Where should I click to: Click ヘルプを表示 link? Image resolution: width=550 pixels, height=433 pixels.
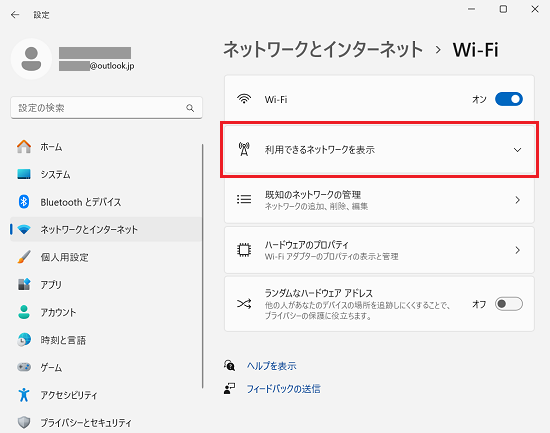tap(271, 366)
